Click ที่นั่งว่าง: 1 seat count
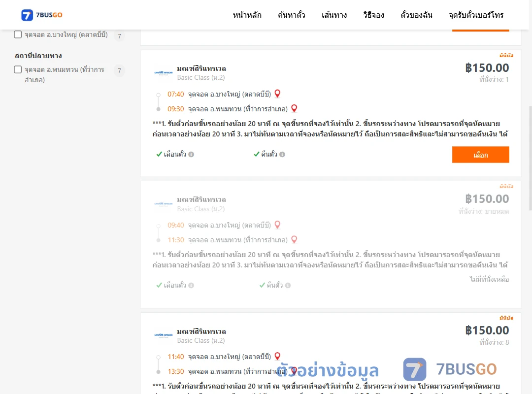532x394 pixels. (x=494, y=80)
